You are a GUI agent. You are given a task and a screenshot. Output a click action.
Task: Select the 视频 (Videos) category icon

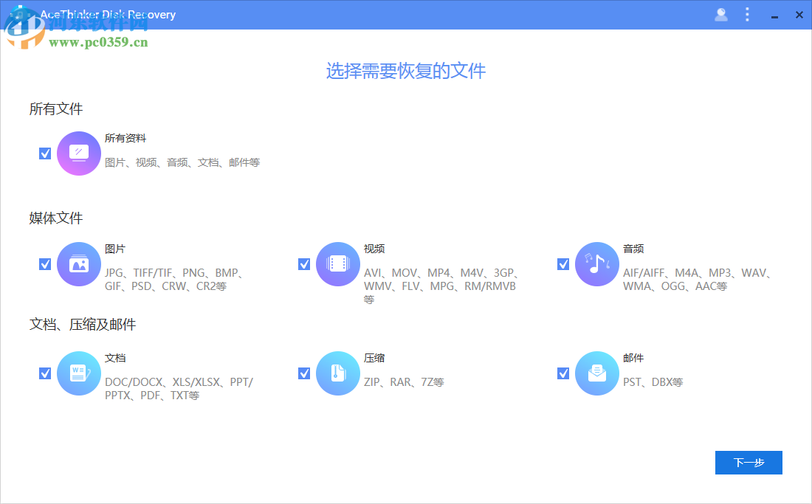337,263
